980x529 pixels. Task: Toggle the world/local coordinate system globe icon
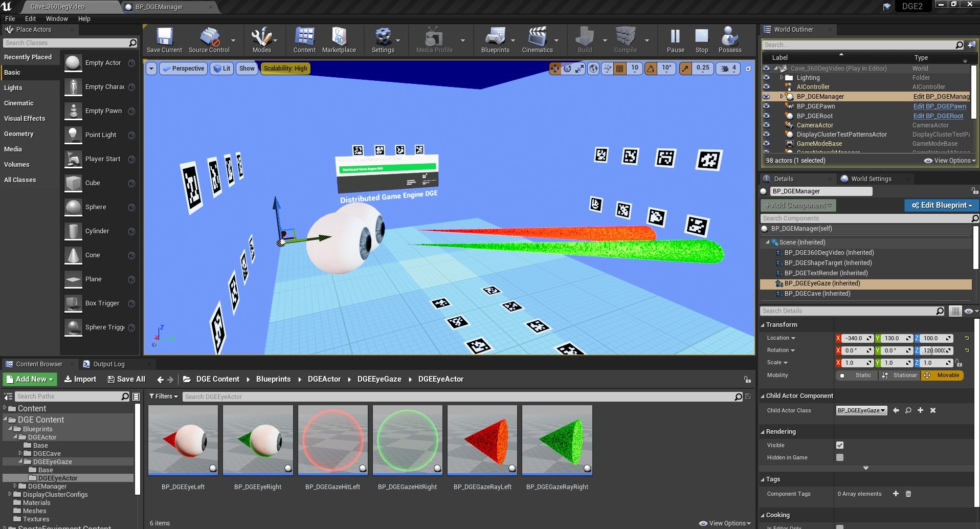(x=593, y=68)
